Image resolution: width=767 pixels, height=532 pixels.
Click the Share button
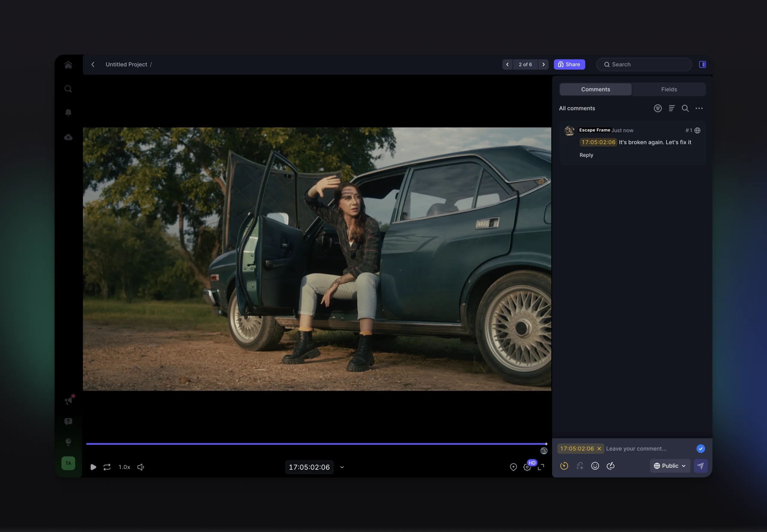tap(569, 64)
